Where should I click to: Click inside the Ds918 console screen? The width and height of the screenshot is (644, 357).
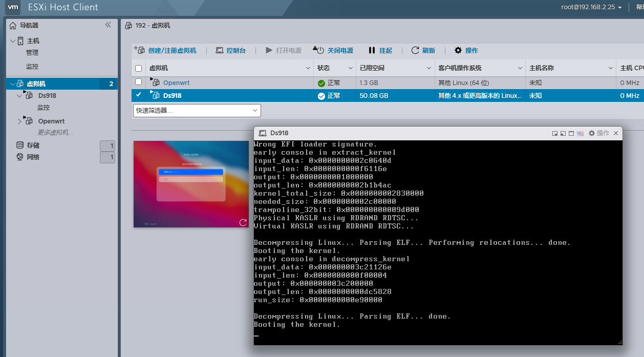[x=438, y=242]
